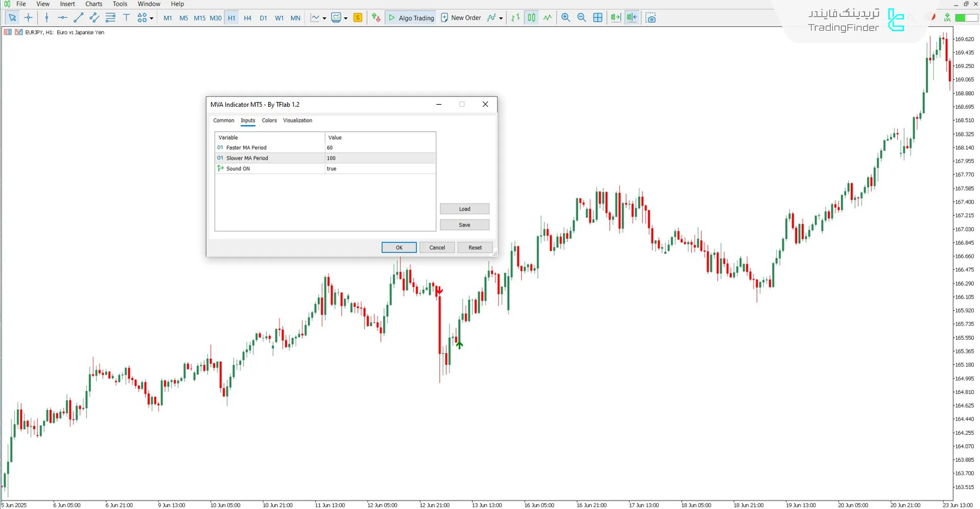Select the text label tool

click(126, 18)
